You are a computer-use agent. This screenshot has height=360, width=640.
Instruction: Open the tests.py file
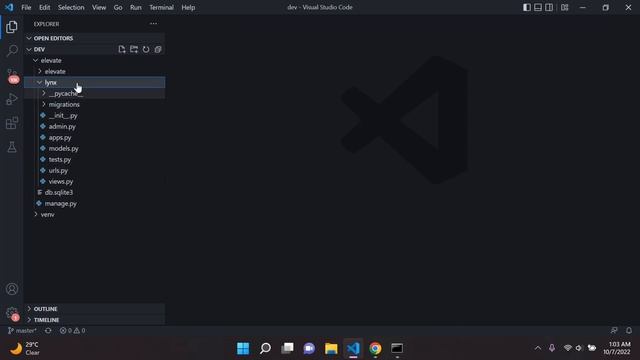click(94, 160)
